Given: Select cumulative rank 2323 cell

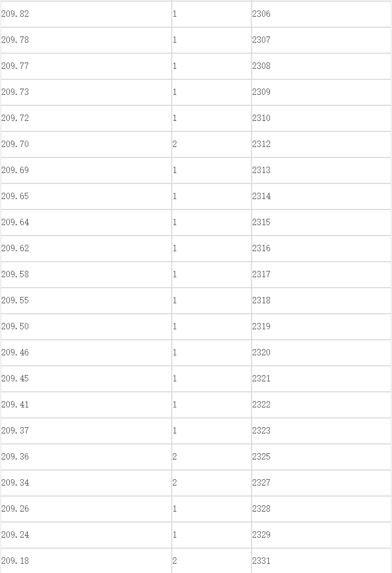Looking at the screenshot, I should tap(321, 431).
